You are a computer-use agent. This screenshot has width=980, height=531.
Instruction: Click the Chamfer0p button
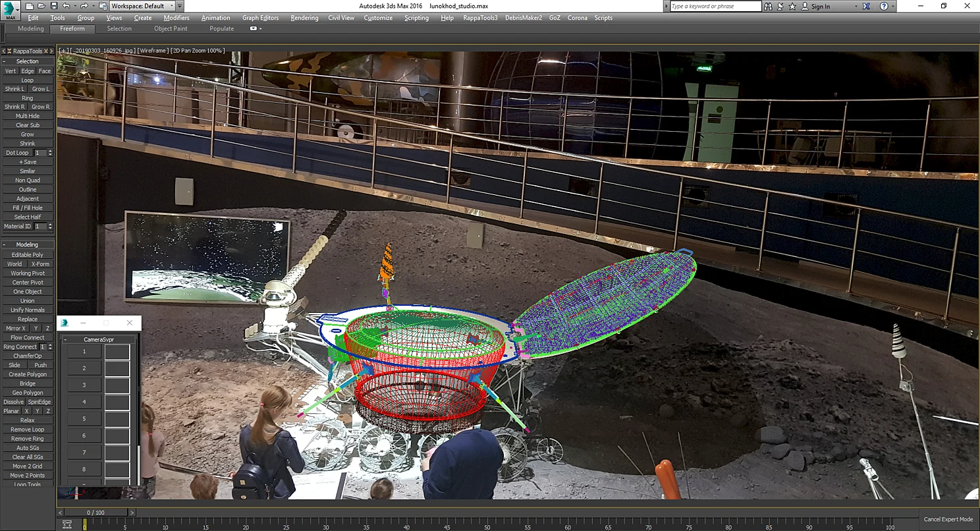(28, 356)
